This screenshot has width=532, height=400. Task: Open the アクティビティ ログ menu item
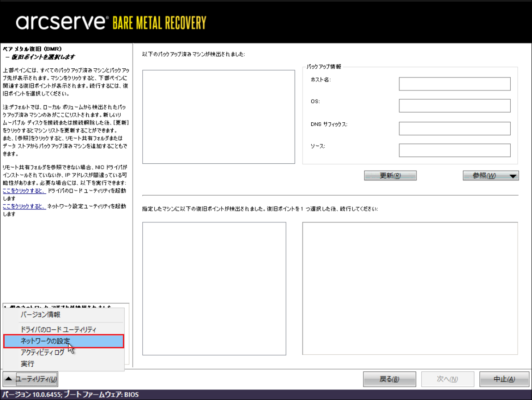pos(42,352)
